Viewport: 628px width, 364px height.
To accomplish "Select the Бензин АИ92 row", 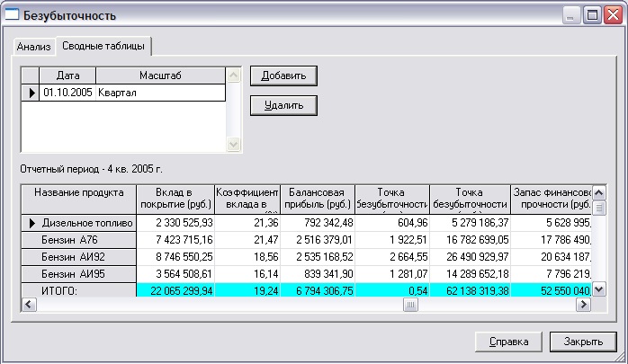I will pos(79,257).
